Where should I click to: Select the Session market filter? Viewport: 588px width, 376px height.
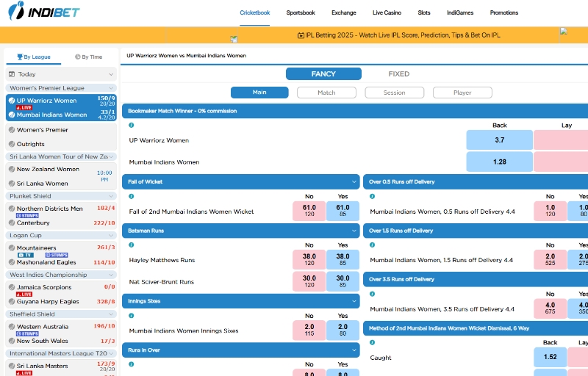[395, 93]
